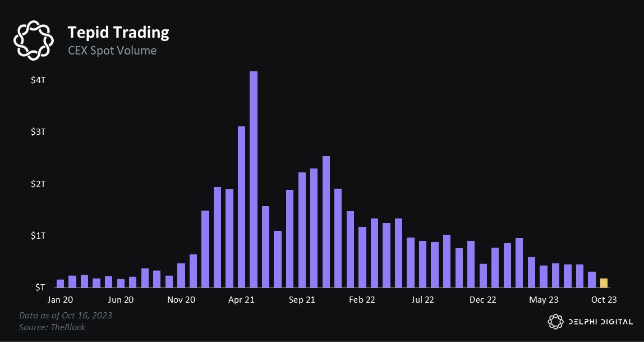
Task: Click the "Tepid Trading" chart title
Action: pos(118,33)
